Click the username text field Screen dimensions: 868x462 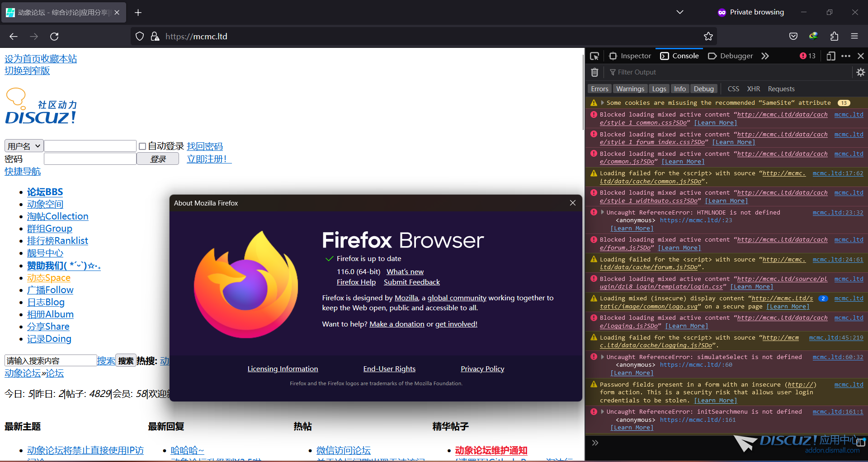tap(90, 146)
